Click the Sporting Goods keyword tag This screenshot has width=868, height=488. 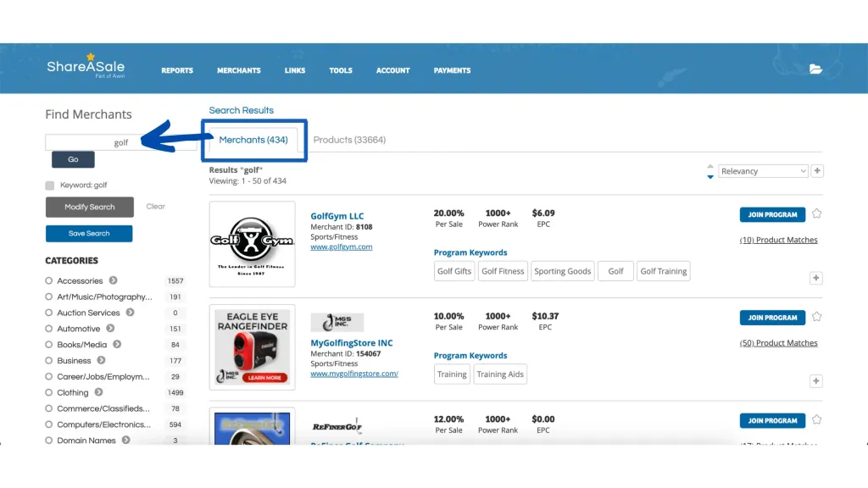click(563, 271)
